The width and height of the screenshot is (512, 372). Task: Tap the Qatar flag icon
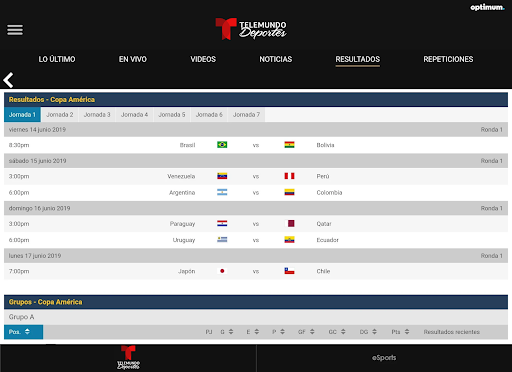click(291, 223)
